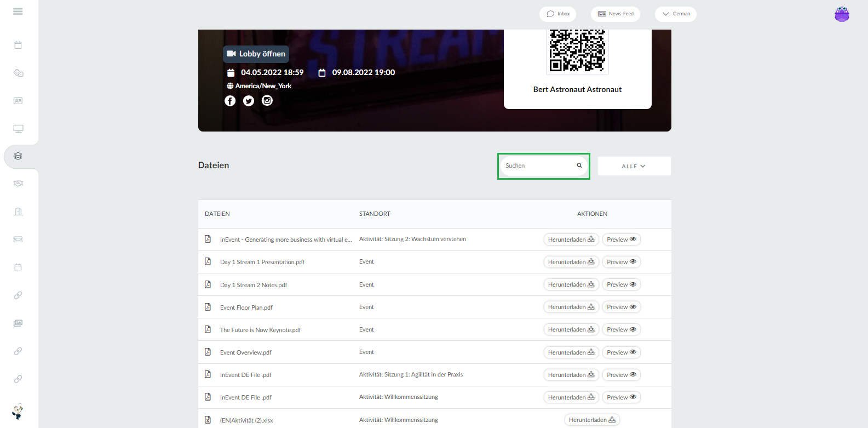The image size is (868, 428).
Task: Click PDF icon of Day 1 Stream 1 Presentation
Action: click(208, 261)
